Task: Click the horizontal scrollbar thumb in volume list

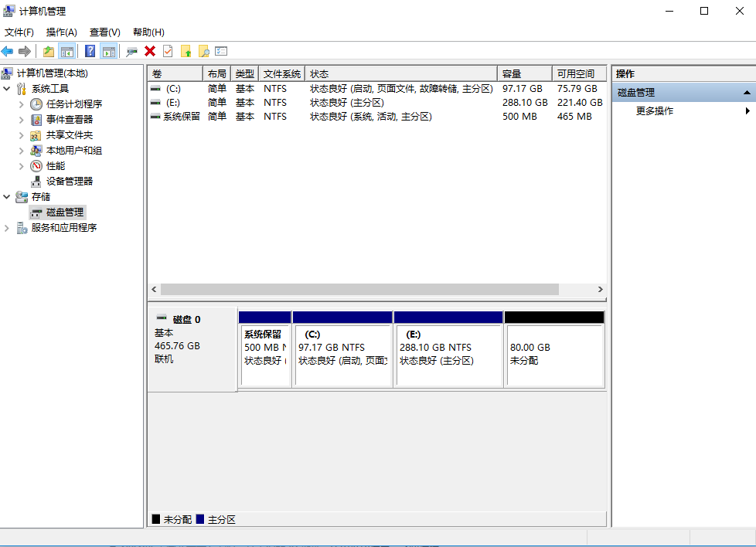Action: [359, 289]
